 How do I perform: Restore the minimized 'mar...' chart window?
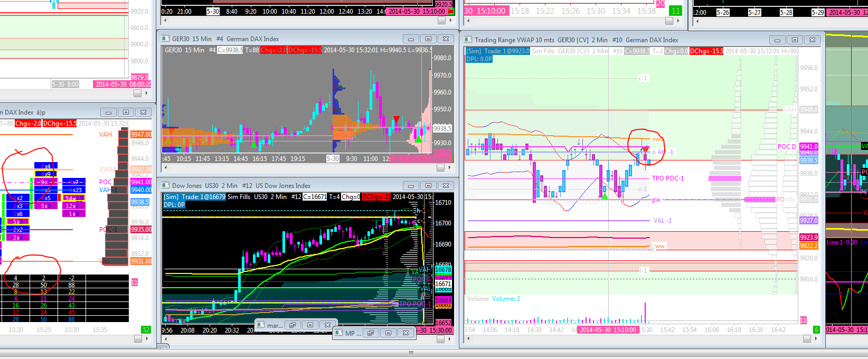click(293, 325)
